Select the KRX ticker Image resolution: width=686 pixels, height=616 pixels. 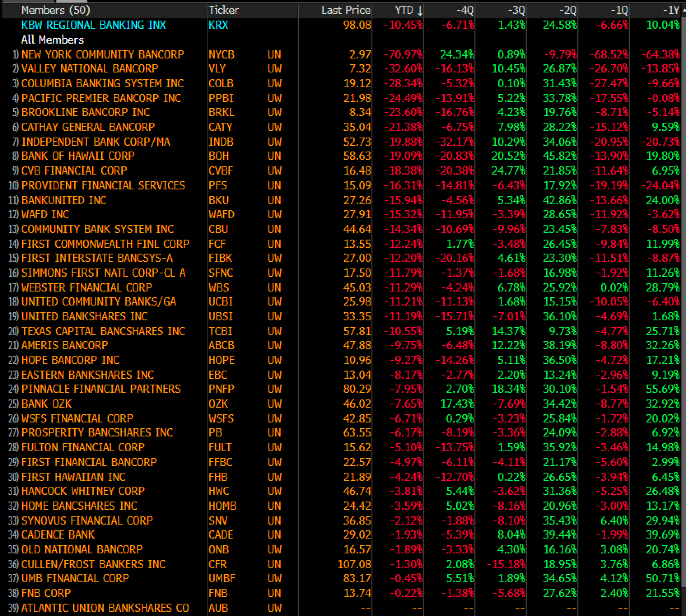click(x=218, y=25)
